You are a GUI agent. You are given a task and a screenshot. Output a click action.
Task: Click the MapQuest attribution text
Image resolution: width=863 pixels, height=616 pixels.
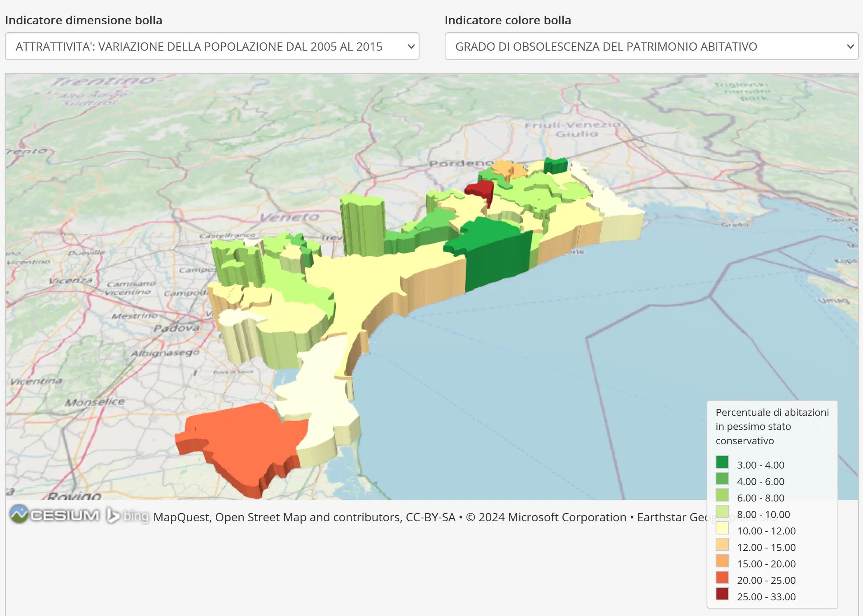(181, 517)
